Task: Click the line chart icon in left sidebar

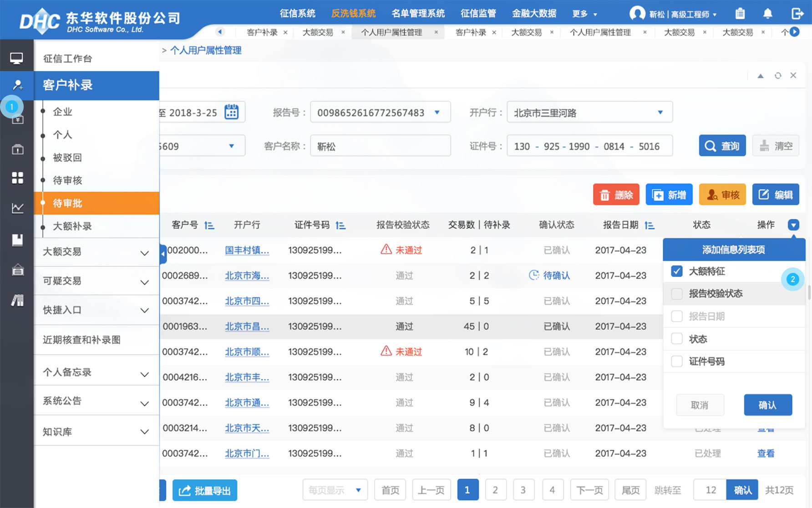Action: point(17,208)
